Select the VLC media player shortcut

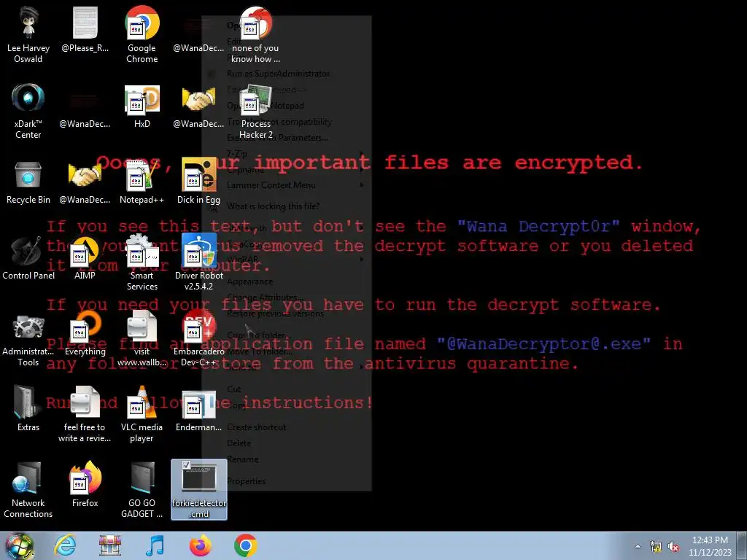(142, 414)
